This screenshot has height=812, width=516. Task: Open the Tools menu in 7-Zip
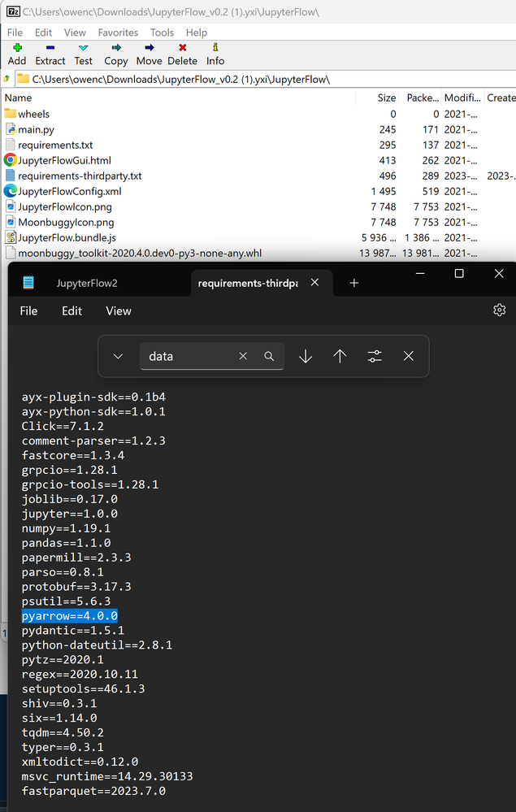point(162,33)
